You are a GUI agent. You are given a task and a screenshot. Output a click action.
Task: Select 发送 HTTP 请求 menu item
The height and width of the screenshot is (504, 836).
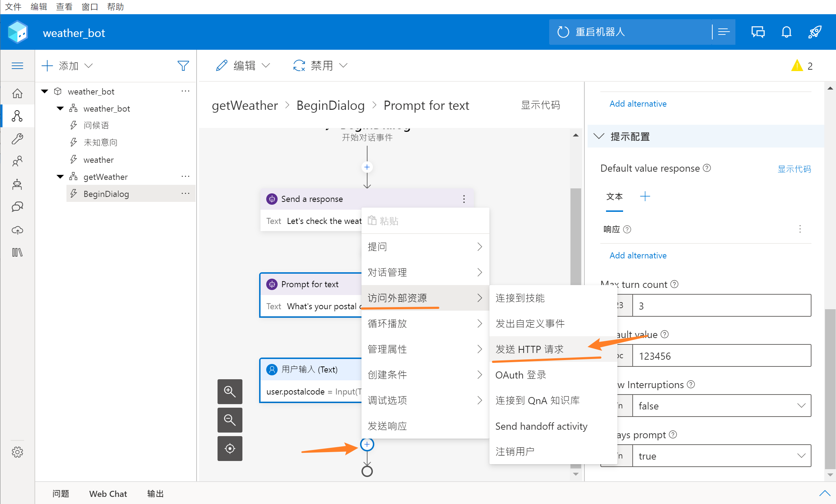point(530,349)
